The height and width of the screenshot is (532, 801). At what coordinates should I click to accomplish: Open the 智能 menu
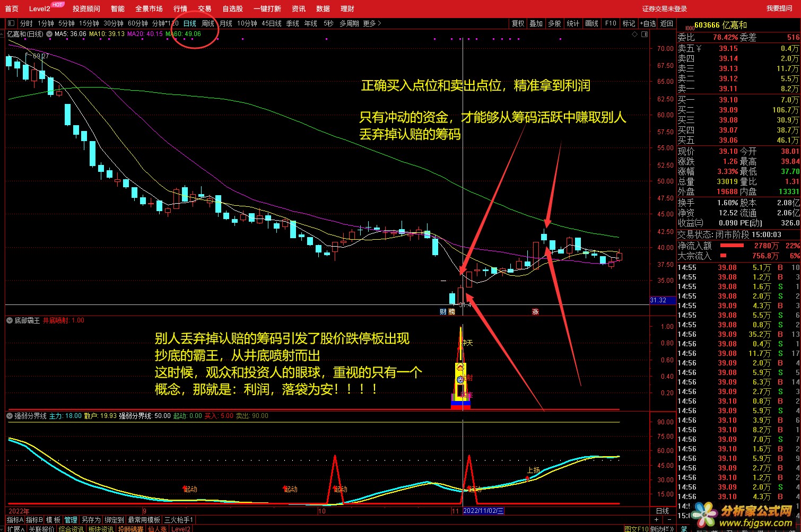(x=118, y=8)
